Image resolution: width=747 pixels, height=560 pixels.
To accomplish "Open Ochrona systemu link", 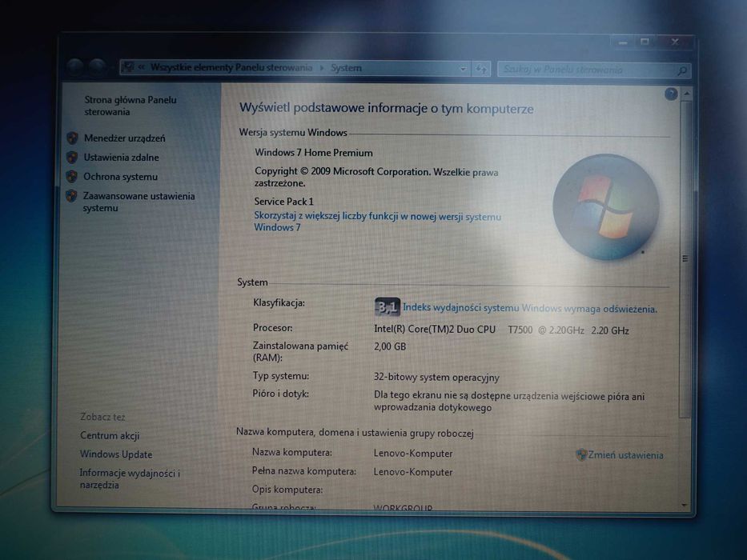I will [120, 177].
